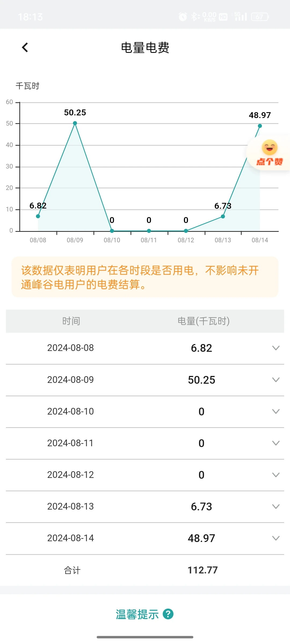Select the 48.97 data point on chart
Screen dimensions: 290x644
pyautogui.click(x=260, y=126)
